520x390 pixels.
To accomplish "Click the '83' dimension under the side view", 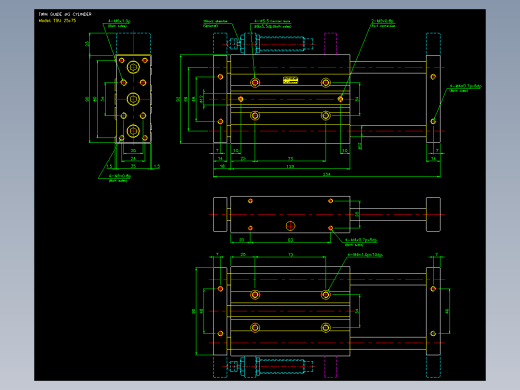I will [290, 240].
